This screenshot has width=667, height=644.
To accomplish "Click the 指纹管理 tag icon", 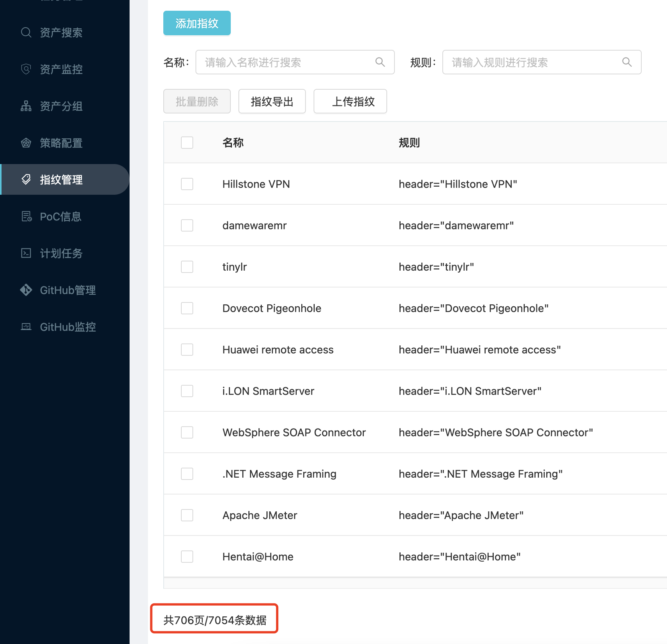I will 26,179.
